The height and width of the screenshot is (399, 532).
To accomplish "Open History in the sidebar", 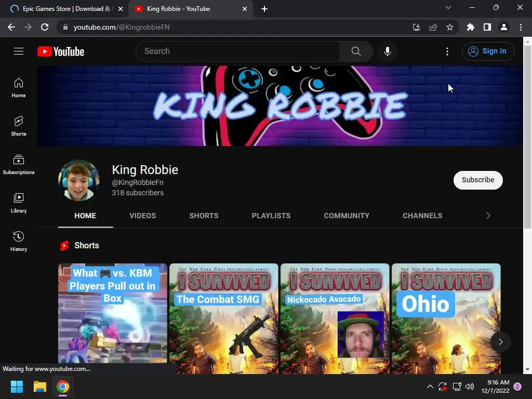I will coord(19,241).
